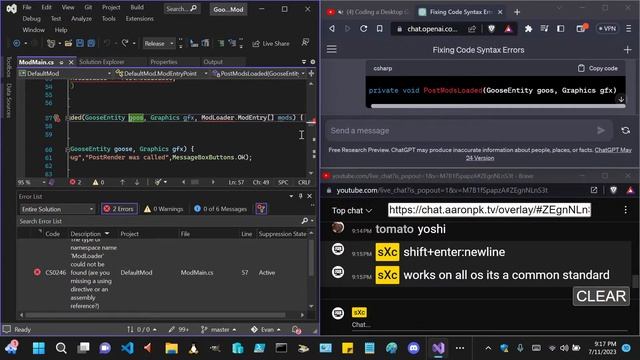Screen dimensions: 640x360
Task: Click the Search box in Visual Studio title bar
Action: [x=182, y=9]
